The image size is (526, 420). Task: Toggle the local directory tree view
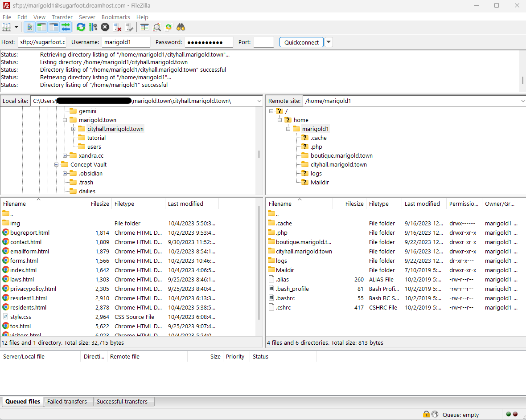coord(41,27)
